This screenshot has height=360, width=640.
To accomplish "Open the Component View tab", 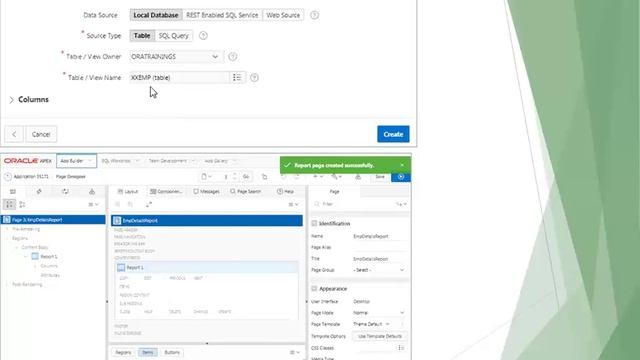I will tap(166, 191).
